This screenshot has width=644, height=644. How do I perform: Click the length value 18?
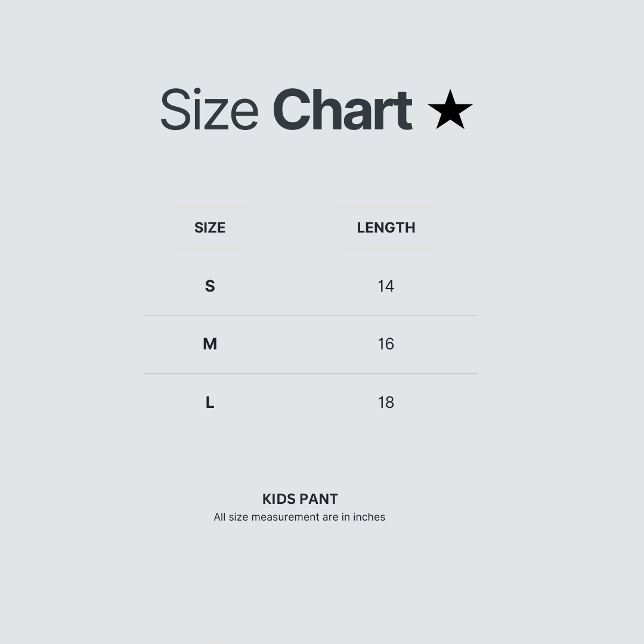386,402
